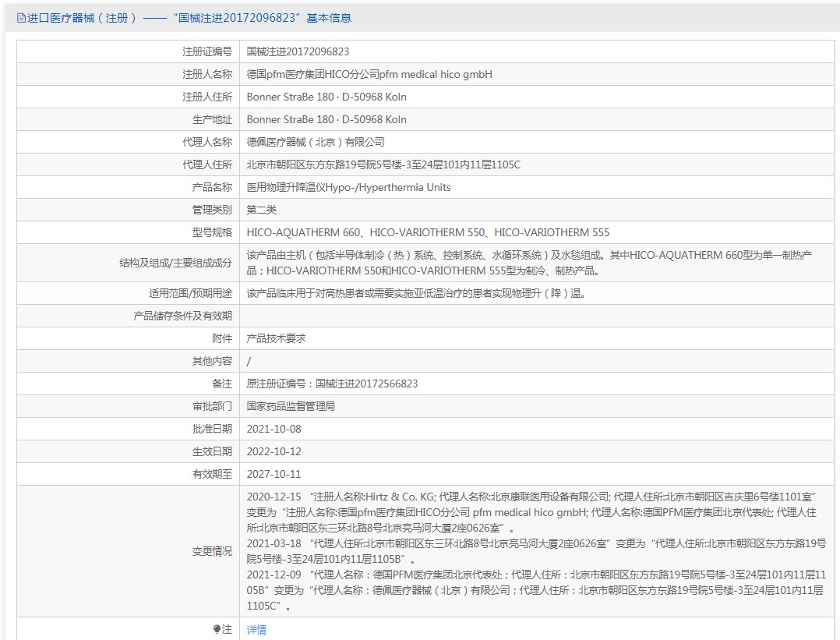Click the 有效期至 label

[x=212, y=474]
